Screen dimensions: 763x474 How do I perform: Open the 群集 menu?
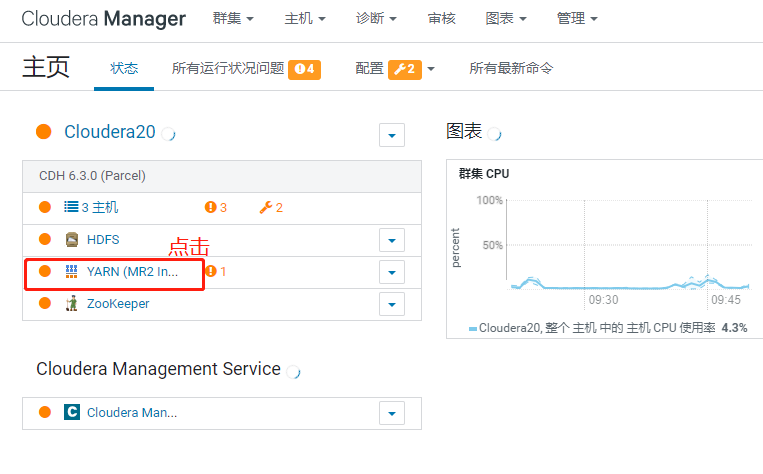(x=233, y=18)
